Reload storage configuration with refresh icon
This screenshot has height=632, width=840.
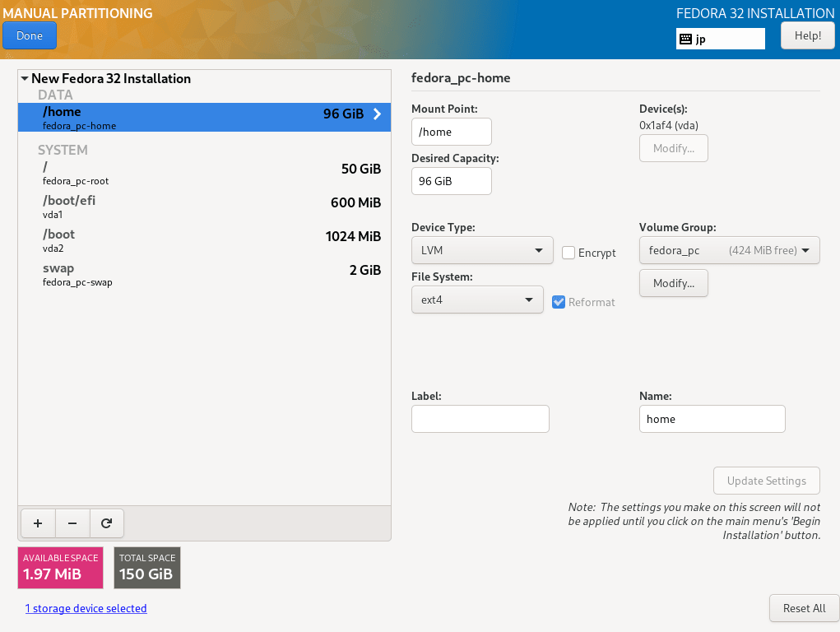click(x=107, y=523)
